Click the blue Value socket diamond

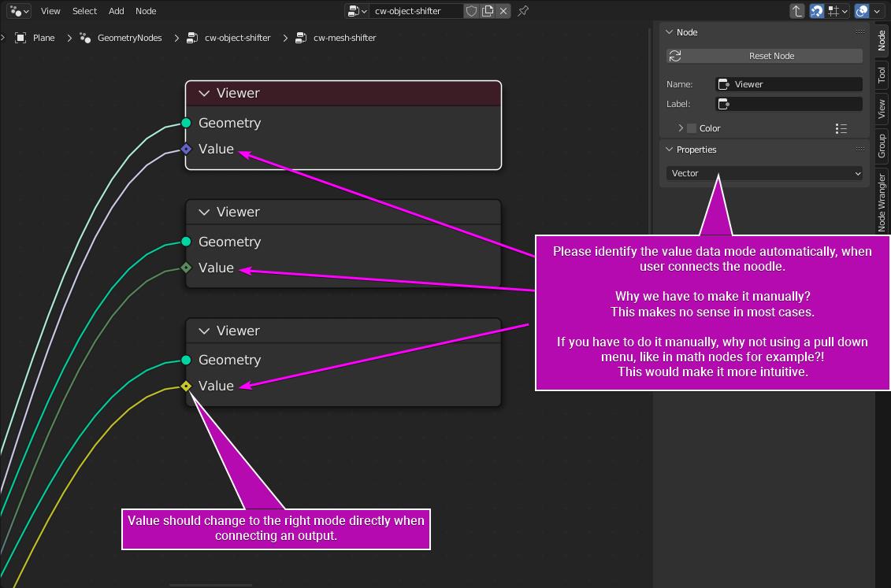click(x=186, y=150)
